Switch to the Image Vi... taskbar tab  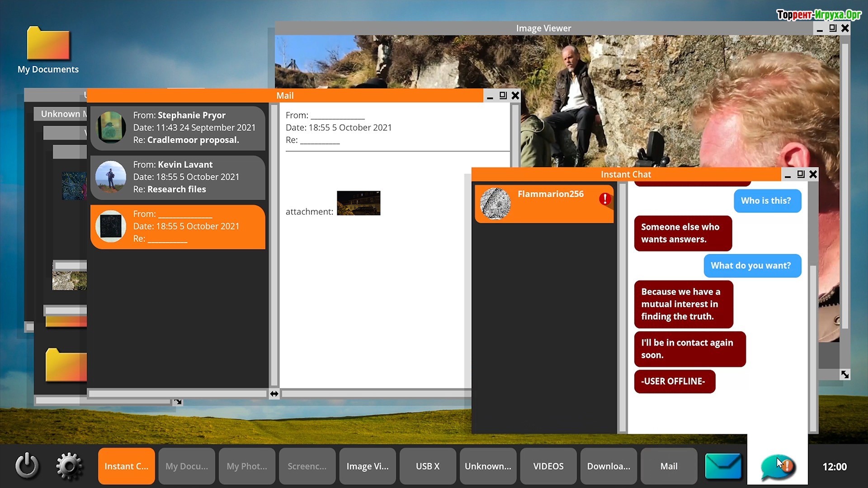(367, 466)
